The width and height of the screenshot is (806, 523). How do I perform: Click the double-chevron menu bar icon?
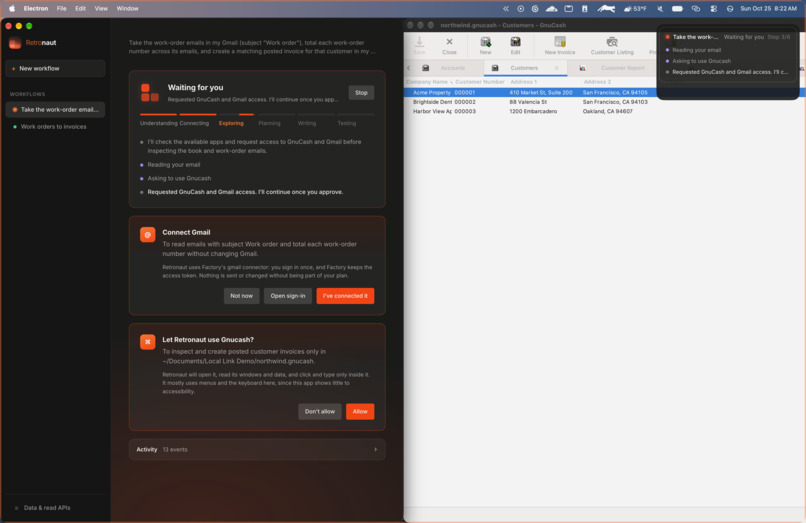[x=506, y=9]
